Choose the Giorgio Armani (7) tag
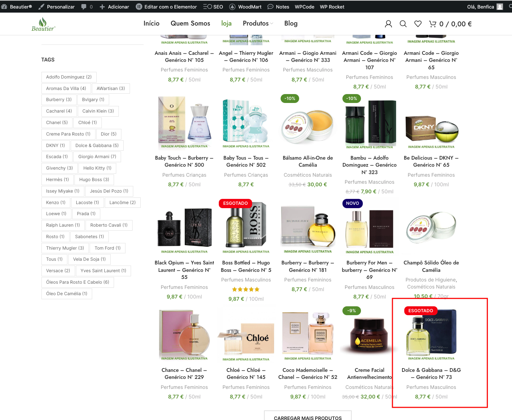512x420 pixels. (97, 157)
